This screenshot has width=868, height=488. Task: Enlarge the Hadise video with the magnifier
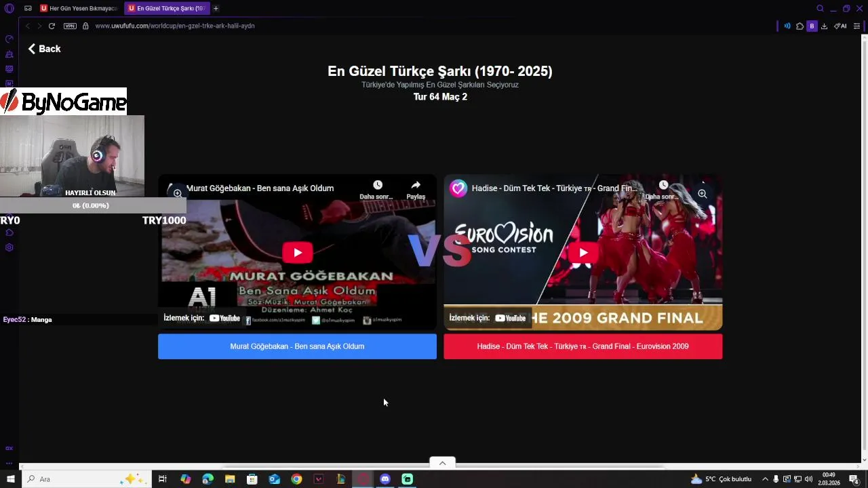pos(702,194)
